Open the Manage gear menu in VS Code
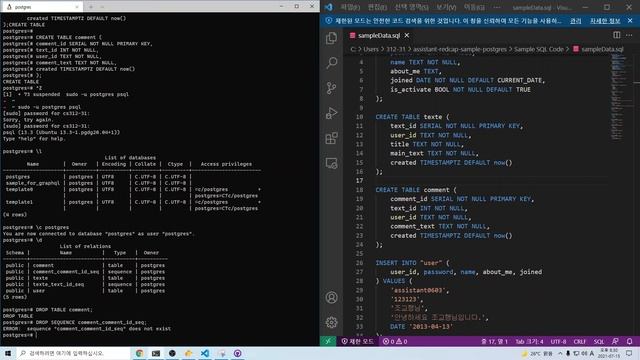Viewport: 640px width, 360px height. click(x=331, y=322)
